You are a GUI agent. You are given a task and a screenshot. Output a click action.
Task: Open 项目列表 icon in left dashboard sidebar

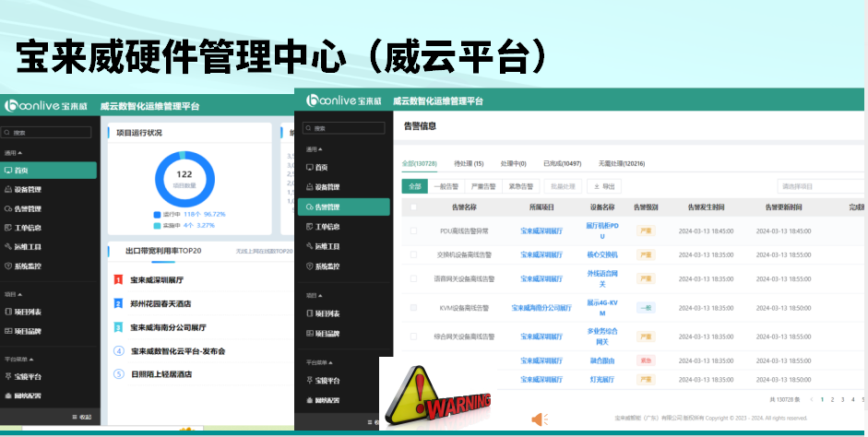click(9, 312)
